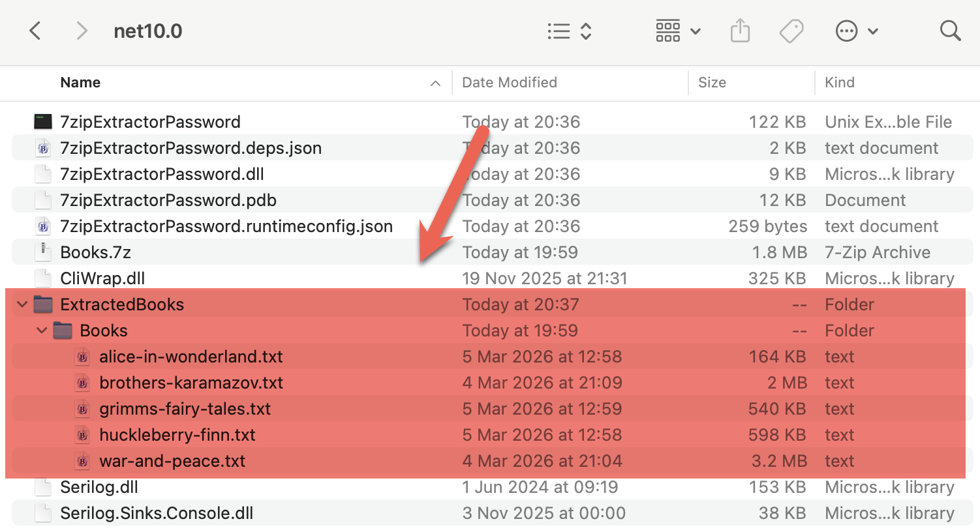This screenshot has height=532, width=980.
Task: Click the 7zipExtractorPassword executable icon
Action: (42, 121)
